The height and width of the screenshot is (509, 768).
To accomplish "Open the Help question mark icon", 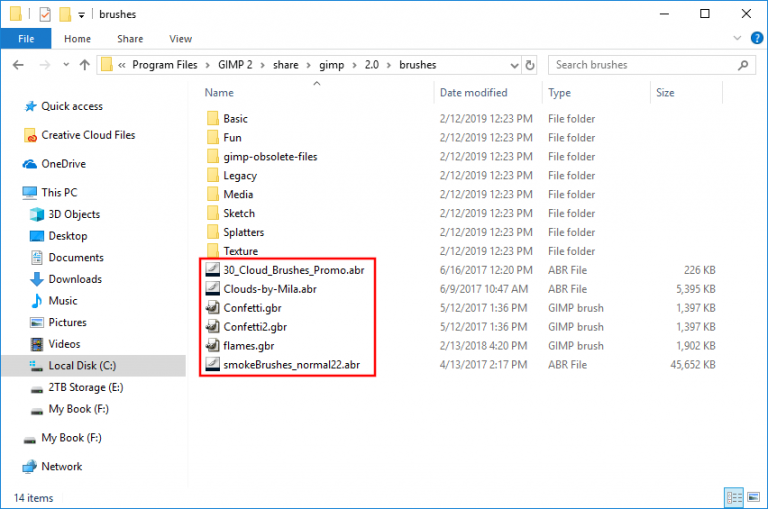I will click(757, 38).
